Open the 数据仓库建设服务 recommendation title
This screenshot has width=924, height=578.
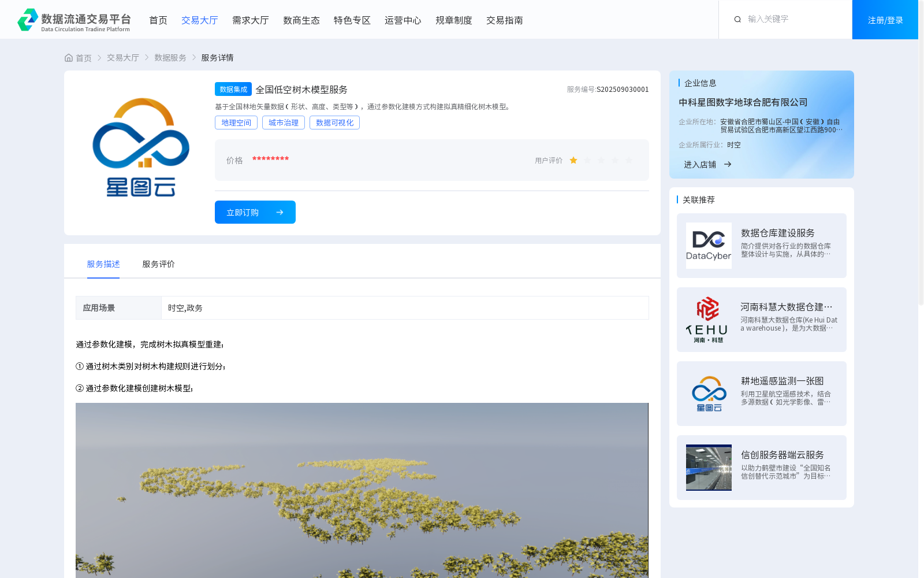tap(778, 233)
